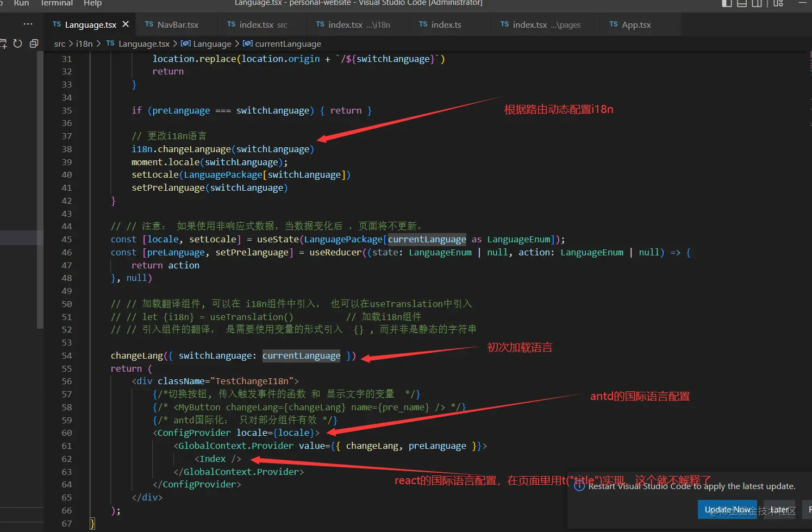Toggle the secondary side bar layout icon
The image size is (812, 532).
757,3
